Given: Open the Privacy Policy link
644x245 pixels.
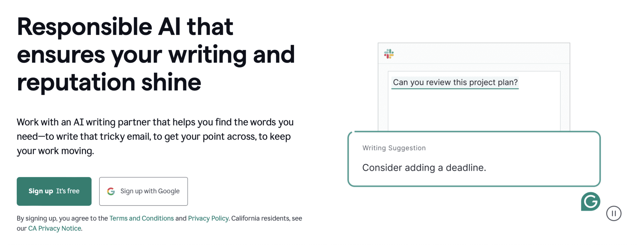Looking at the screenshot, I should pyautogui.click(x=208, y=218).
